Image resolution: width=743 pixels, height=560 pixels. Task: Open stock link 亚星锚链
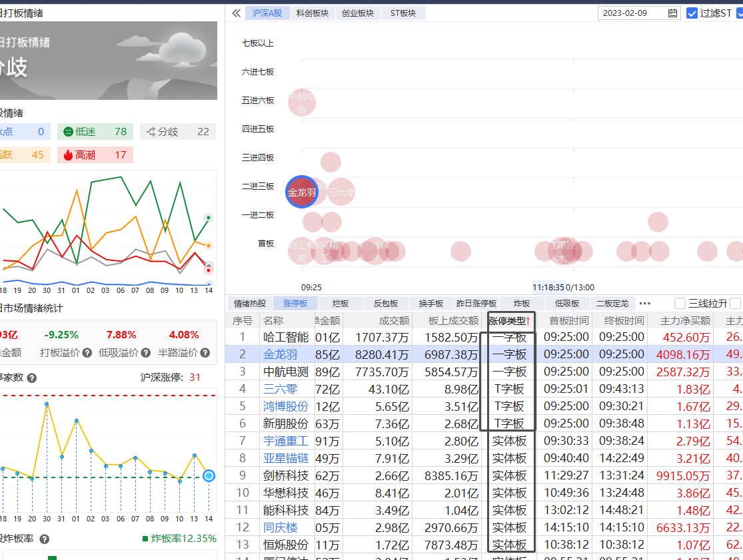pyautogui.click(x=286, y=458)
